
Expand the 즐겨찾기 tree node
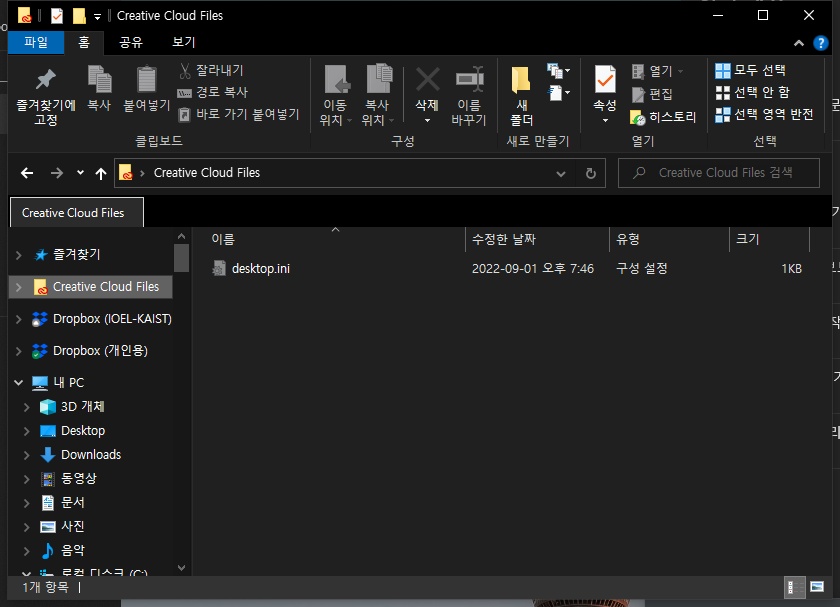[19, 255]
